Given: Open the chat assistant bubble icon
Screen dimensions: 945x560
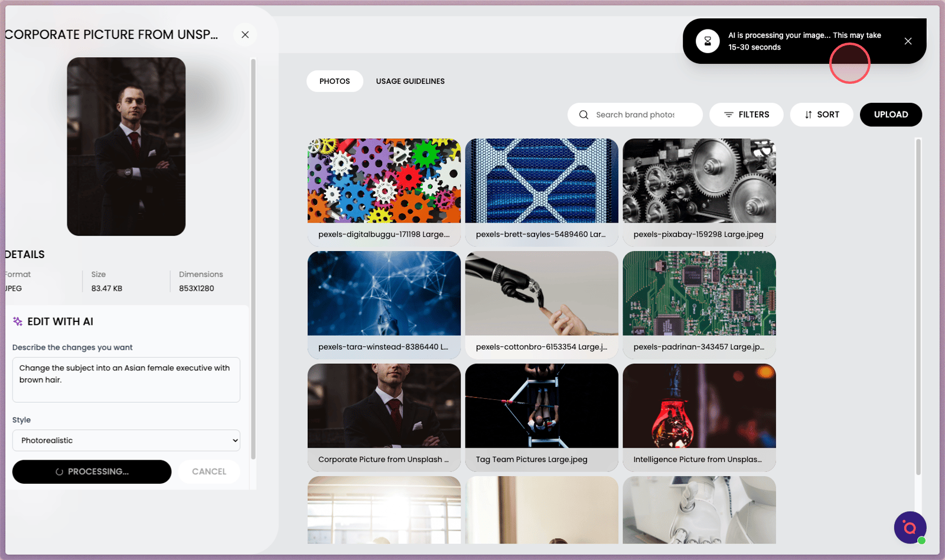Looking at the screenshot, I should coord(910,527).
